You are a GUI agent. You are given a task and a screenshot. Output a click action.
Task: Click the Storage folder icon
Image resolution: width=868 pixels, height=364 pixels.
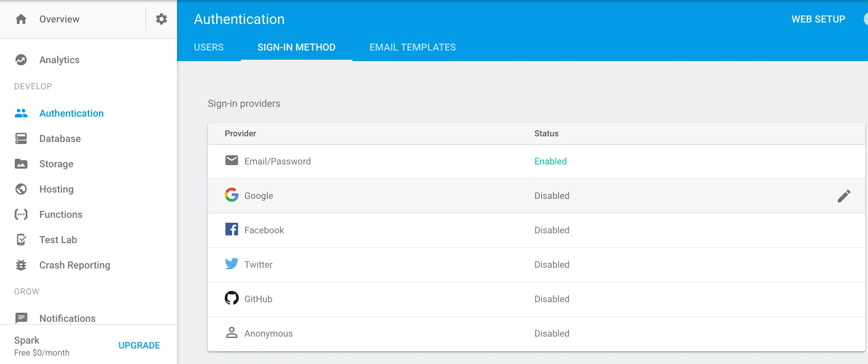(x=21, y=164)
